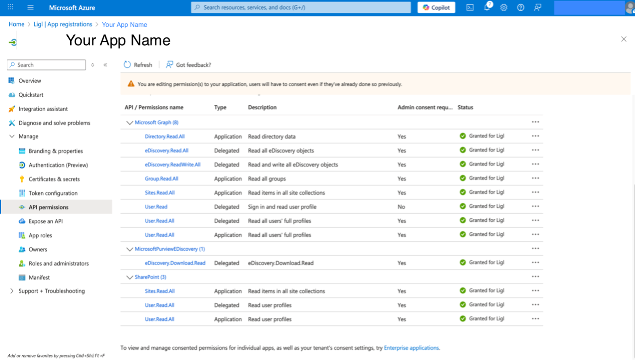This screenshot has width=635, height=364.
Task: Click the Token configuration icon
Action: tap(22, 193)
